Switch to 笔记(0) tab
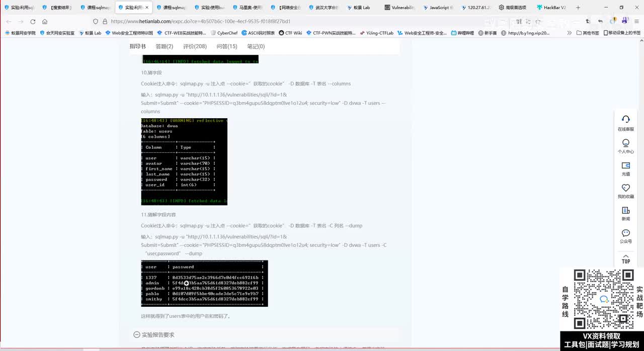 tap(256, 46)
